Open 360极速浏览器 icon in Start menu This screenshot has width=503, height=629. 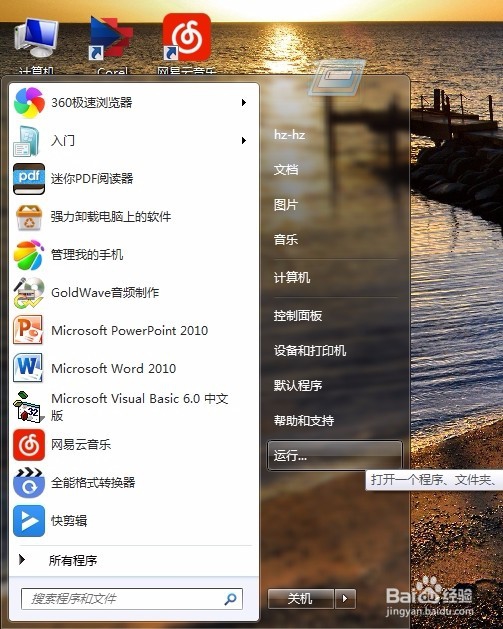click(x=29, y=103)
